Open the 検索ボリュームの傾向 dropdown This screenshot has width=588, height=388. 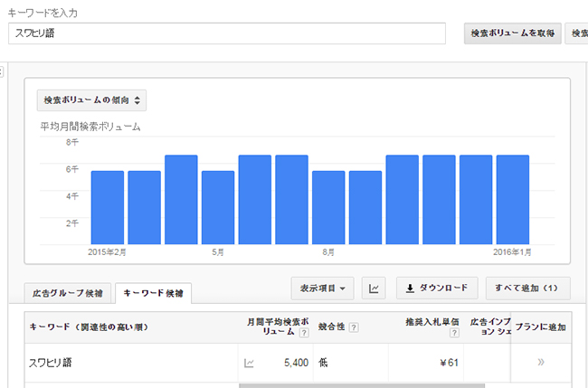[91, 100]
